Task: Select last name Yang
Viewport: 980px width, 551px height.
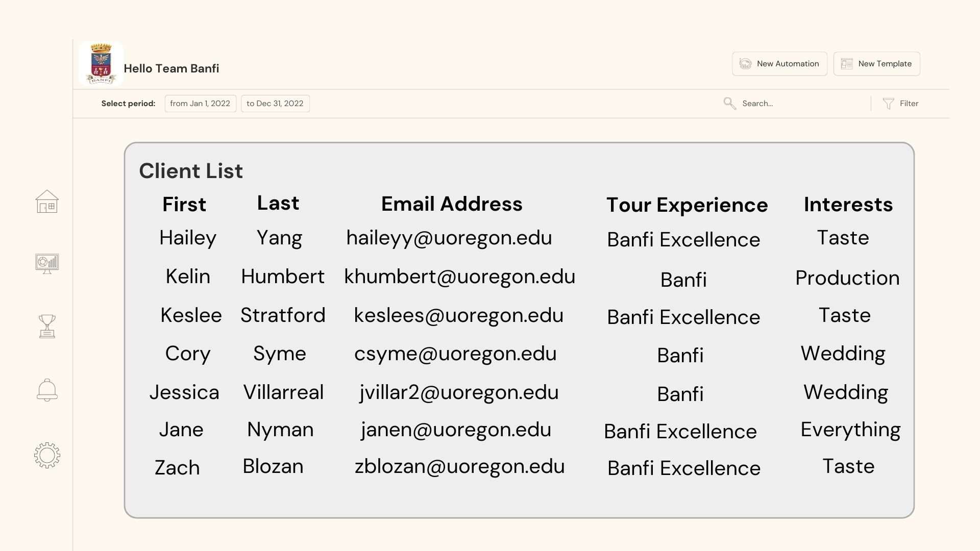Action: point(279,238)
